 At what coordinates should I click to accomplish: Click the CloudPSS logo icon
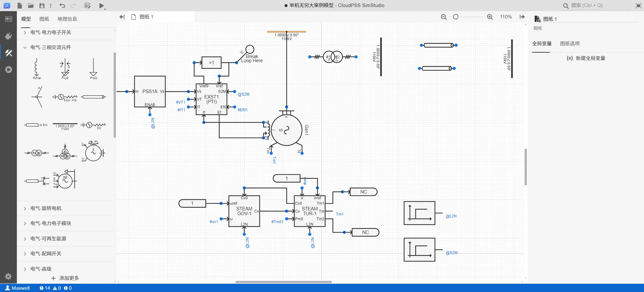(x=7, y=5)
